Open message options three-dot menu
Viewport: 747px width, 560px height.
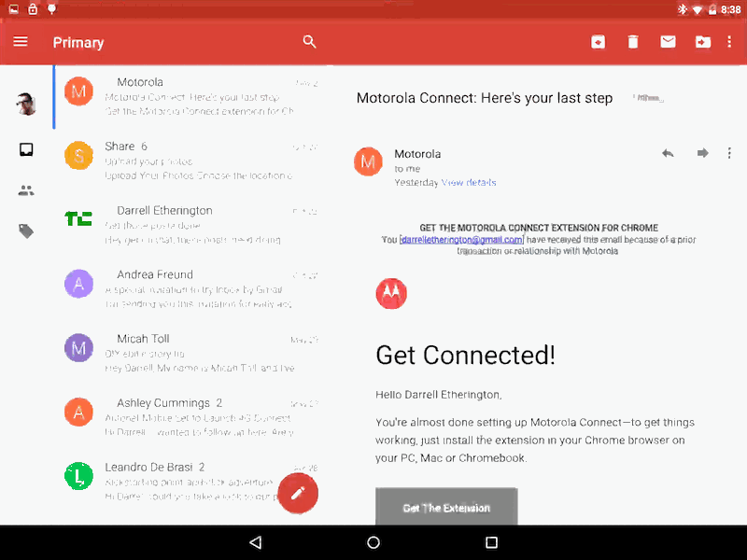click(729, 153)
